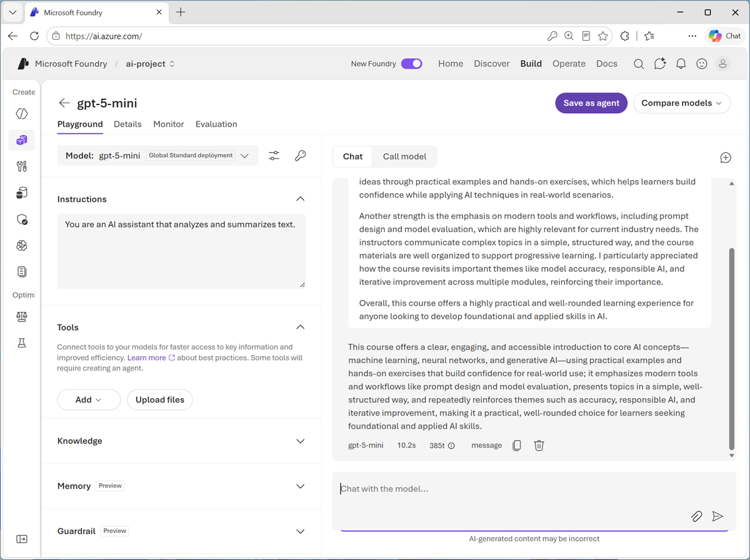The width and height of the screenshot is (750, 560).
Task: Click the Save as agent button
Action: pyautogui.click(x=591, y=103)
